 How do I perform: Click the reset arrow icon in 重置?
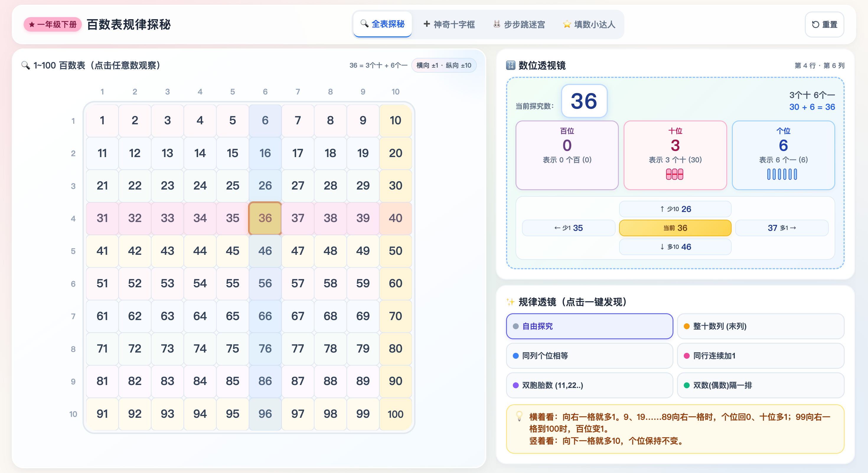[x=815, y=25]
